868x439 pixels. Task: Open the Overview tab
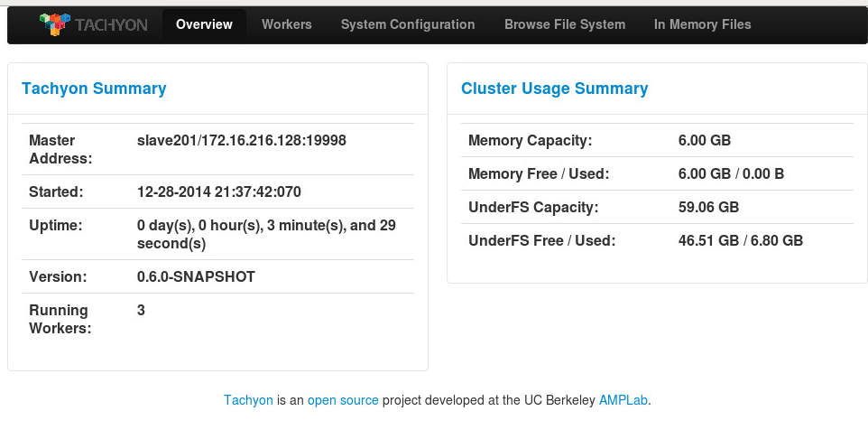point(204,24)
